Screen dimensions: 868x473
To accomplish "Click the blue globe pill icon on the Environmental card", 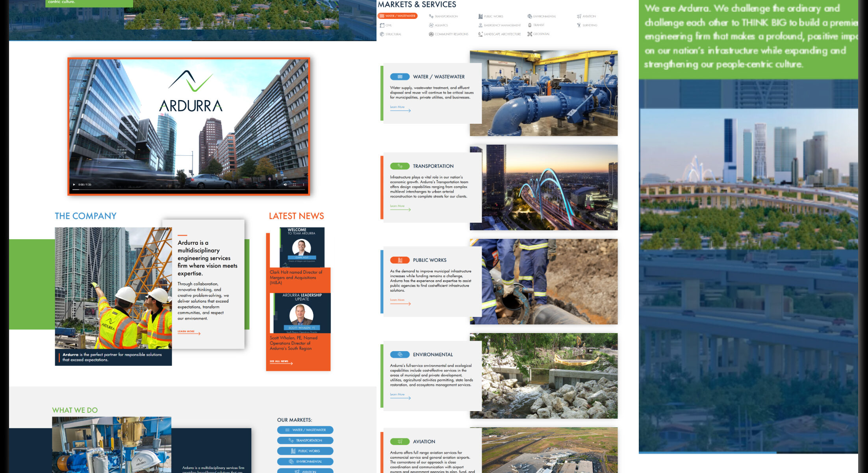I will click(400, 355).
